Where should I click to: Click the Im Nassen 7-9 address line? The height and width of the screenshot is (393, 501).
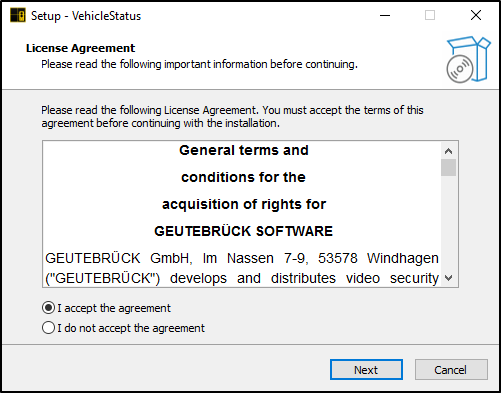[x=242, y=258]
